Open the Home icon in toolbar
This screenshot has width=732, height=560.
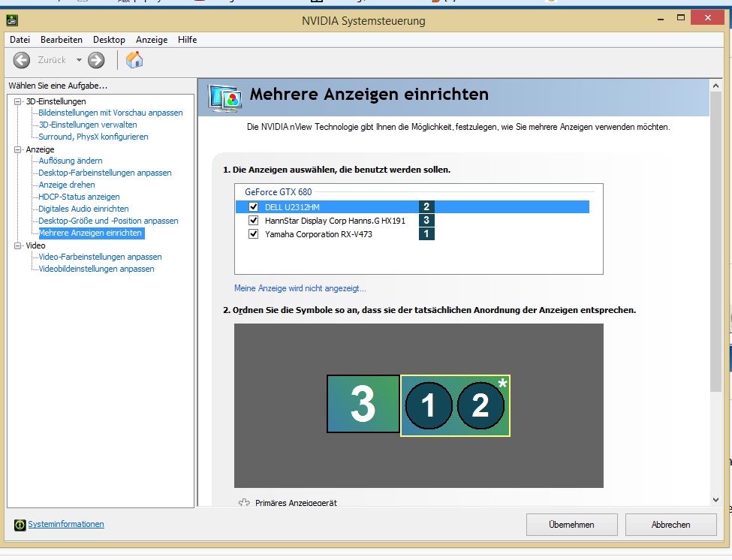point(134,60)
